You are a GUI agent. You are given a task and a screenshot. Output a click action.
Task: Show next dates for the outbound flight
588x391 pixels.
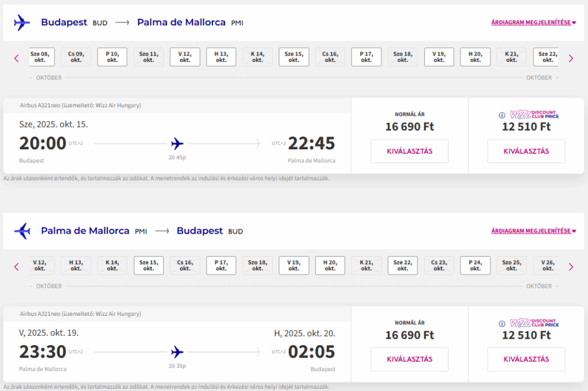[x=571, y=59]
